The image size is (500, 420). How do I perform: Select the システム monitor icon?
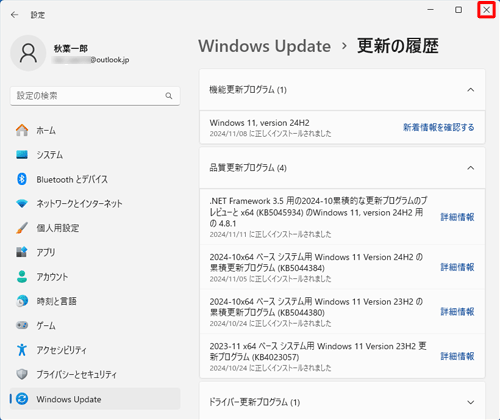point(22,155)
